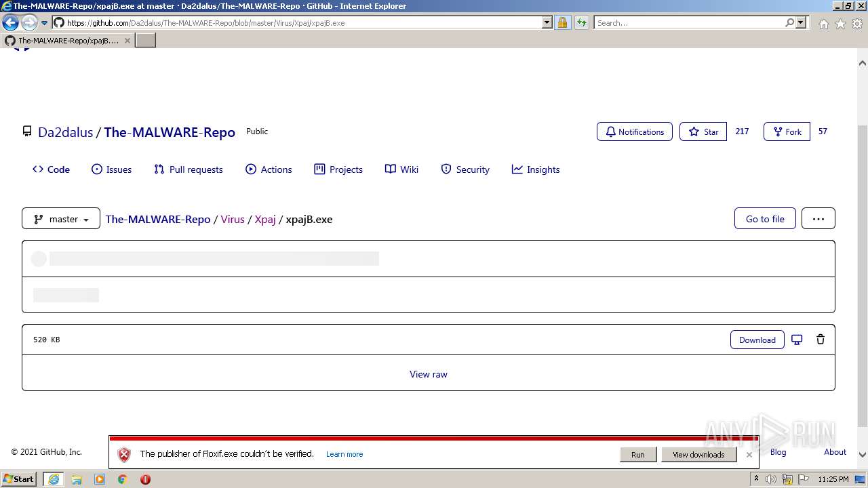The height and width of the screenshot is (488, 868).
Task: Open the Virus folder breadcrumb
Action: click(x=233, y=219)
